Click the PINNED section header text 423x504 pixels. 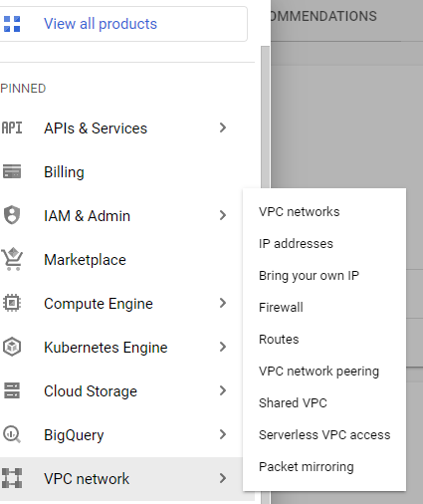(23, 89)
